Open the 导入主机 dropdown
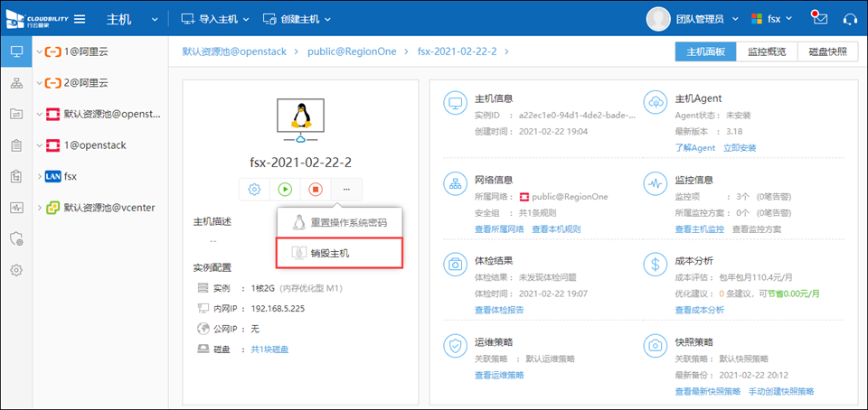 pyautogui.click(x=214, y=18)
